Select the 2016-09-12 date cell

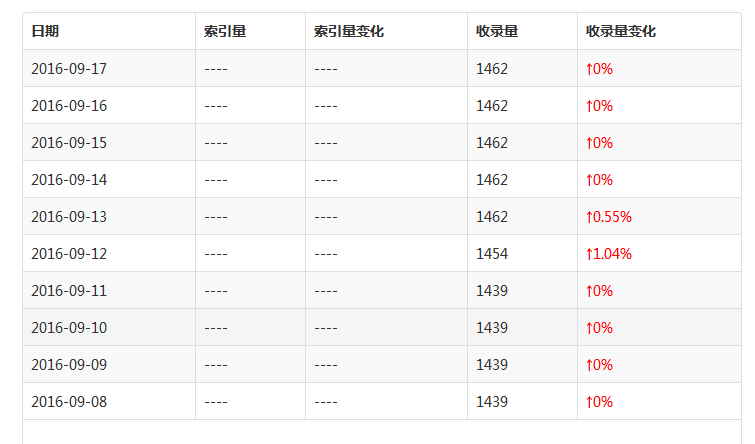[69, 254]
